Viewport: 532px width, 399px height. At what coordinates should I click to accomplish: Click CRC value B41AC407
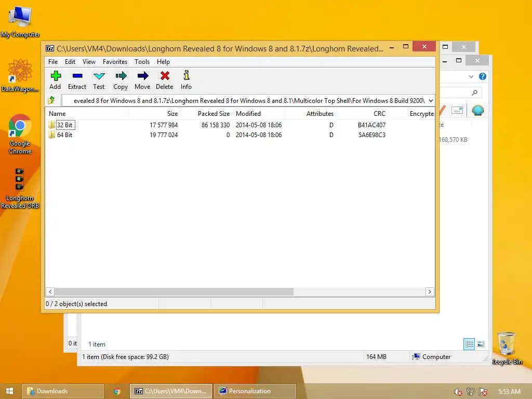pyautogui.click(x=371, y=125)
